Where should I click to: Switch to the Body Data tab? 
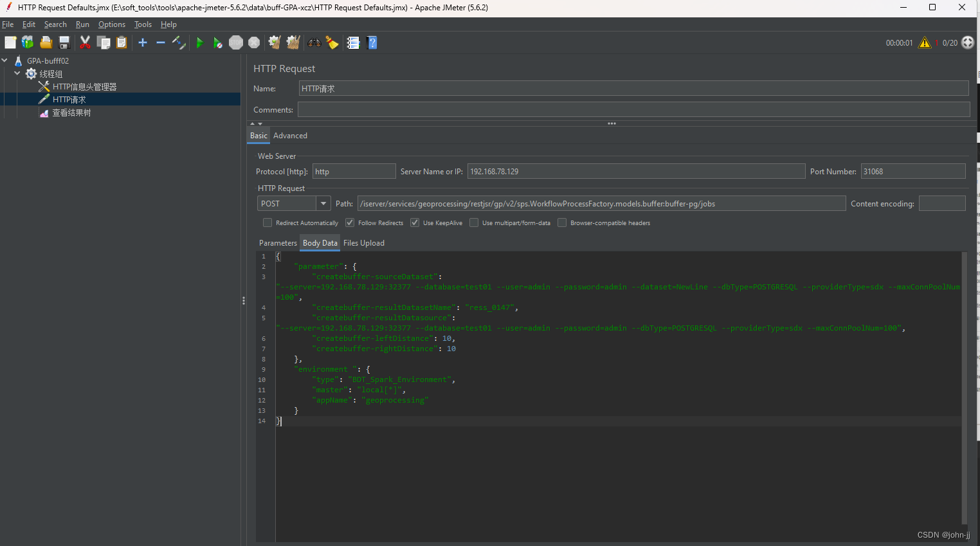tap(320, 243)
